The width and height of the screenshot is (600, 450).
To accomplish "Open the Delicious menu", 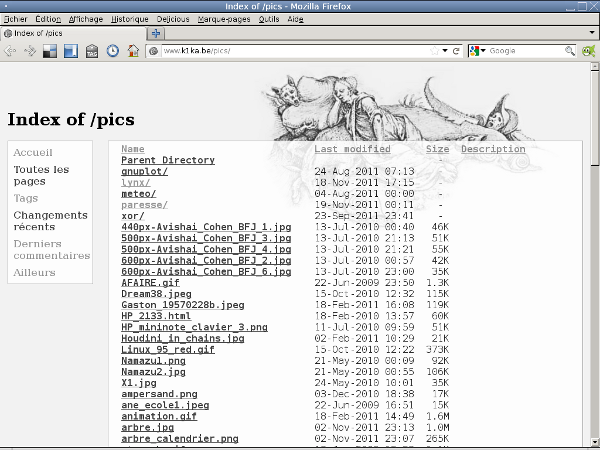I will pos(173,19).
